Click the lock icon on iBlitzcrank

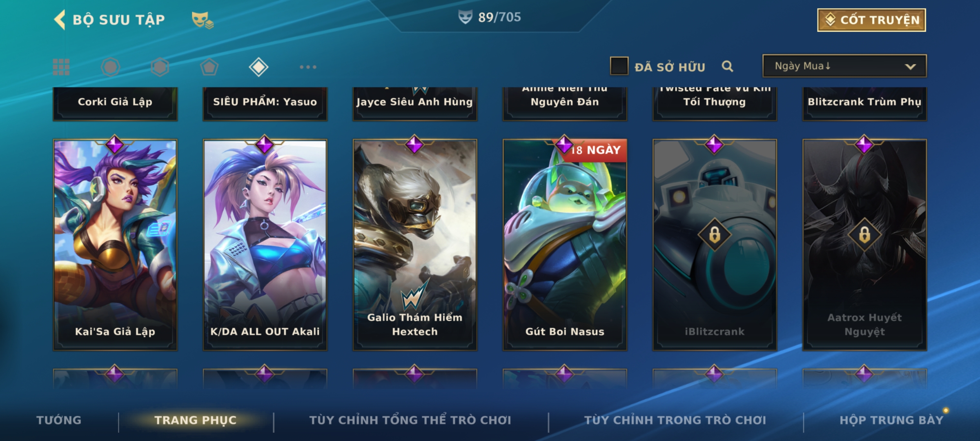click(x=715, y=235)
